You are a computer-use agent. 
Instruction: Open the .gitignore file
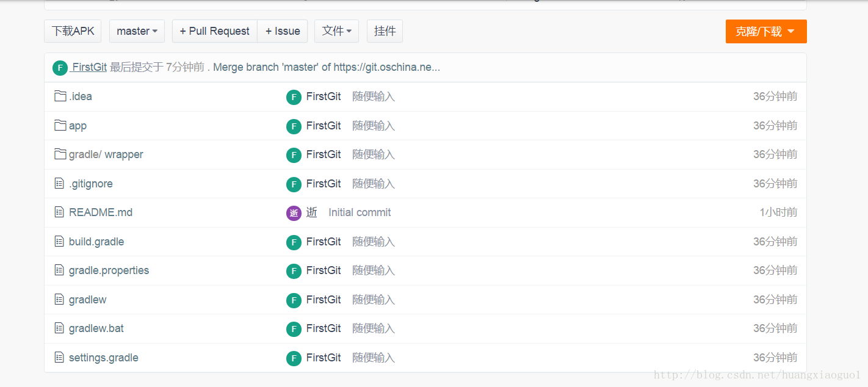[91, 184]
